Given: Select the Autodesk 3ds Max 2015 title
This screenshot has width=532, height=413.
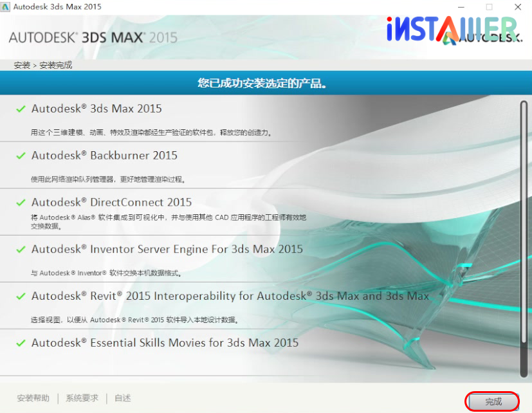Looking at the screenshot, I should tap(96, 109).
